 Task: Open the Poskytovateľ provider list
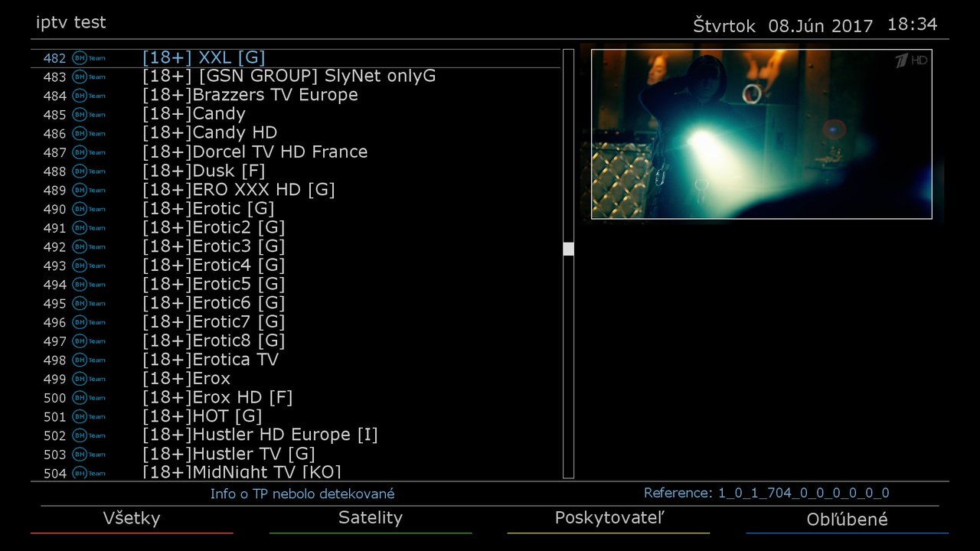609,519
